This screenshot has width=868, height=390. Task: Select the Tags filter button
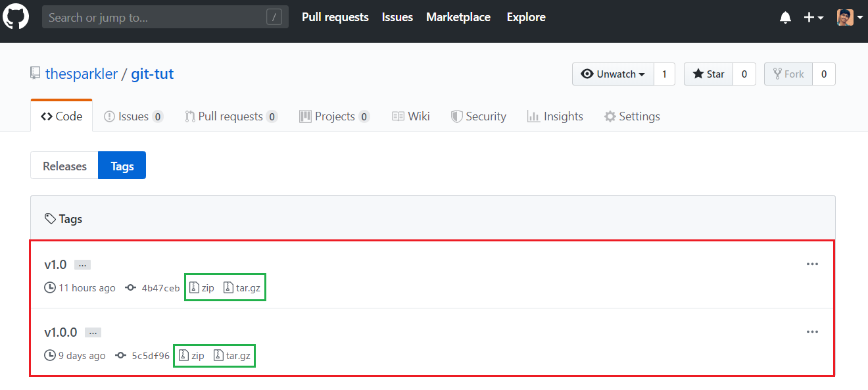tap(122, 165)
